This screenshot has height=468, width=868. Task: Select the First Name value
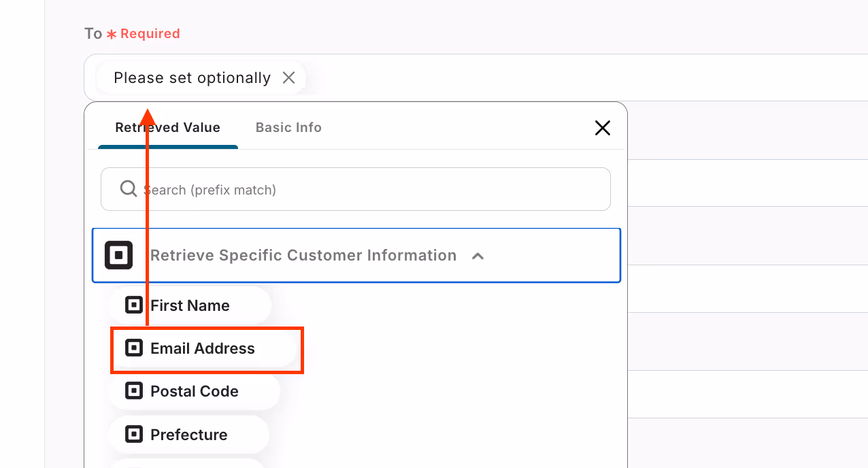click(x=190, y=305)
